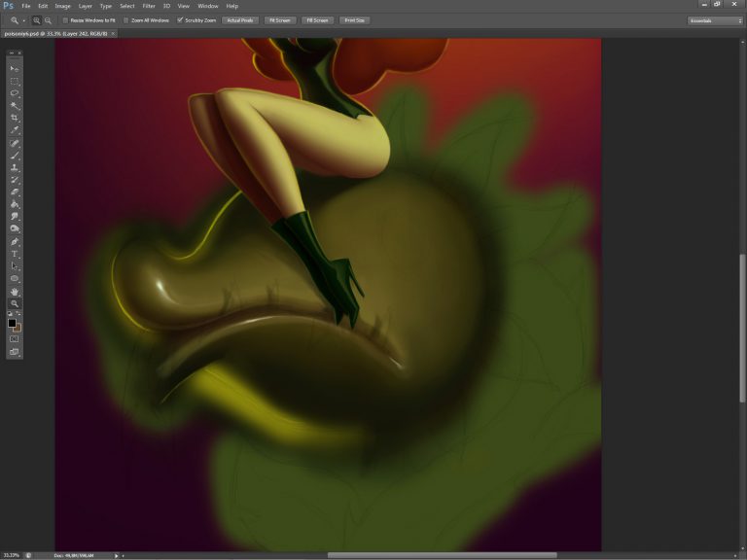Switch to the poisonivy6.psd document tab
Image resolution: width=747 pixels, height=560 pixels.
point(56,34)
